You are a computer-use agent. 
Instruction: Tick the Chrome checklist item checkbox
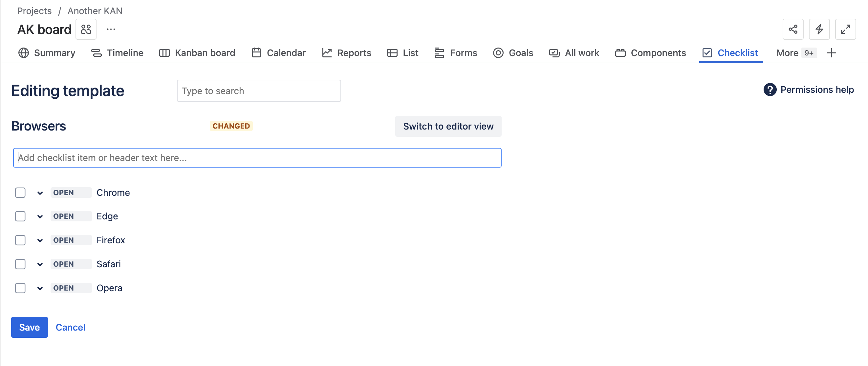coord(20,193)
